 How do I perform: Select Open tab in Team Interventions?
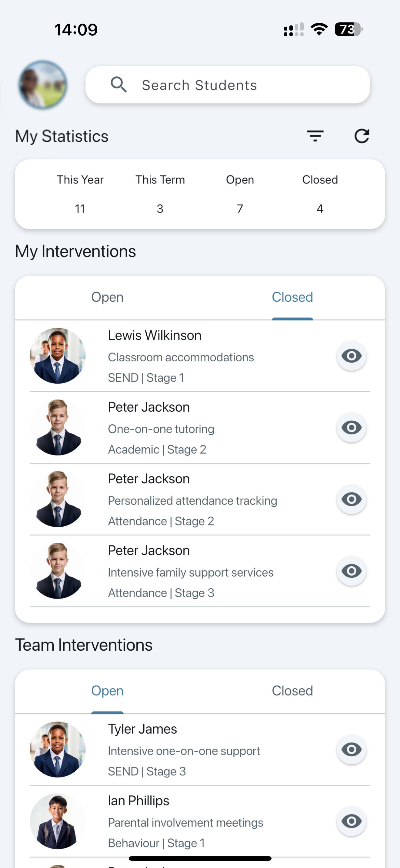(107, 691)
